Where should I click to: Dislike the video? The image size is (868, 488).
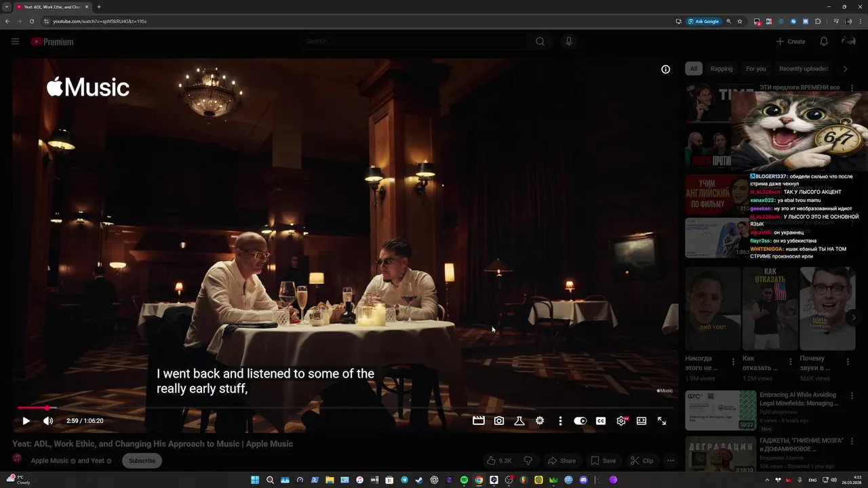[x=528, y=461]
